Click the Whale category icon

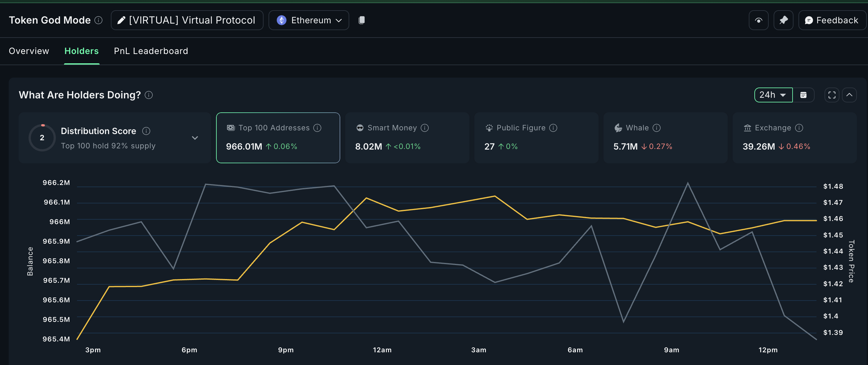(x=618, y=127)
